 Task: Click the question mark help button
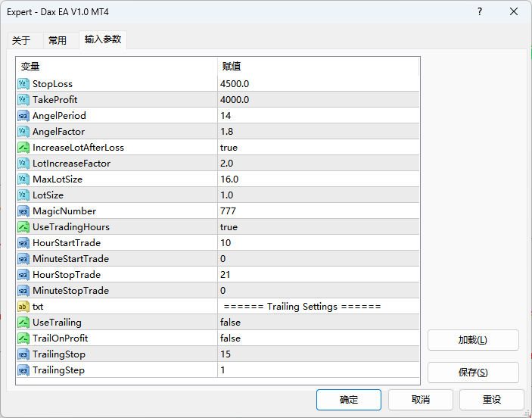click(480, 12)
